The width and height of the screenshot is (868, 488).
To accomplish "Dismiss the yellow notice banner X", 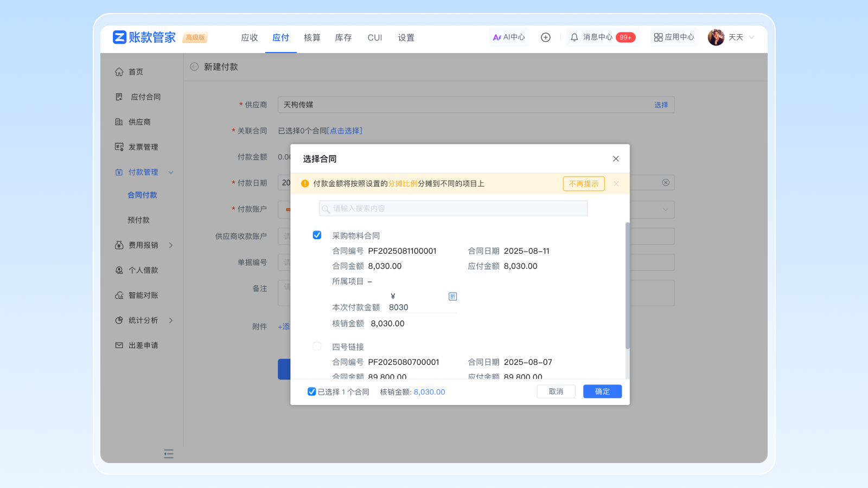I will pos(616,184).
